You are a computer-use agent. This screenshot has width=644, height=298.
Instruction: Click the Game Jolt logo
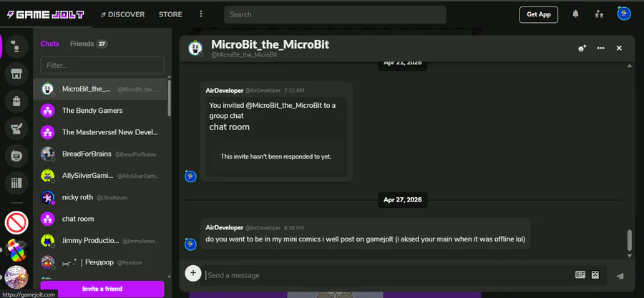(x=46, y=15)
